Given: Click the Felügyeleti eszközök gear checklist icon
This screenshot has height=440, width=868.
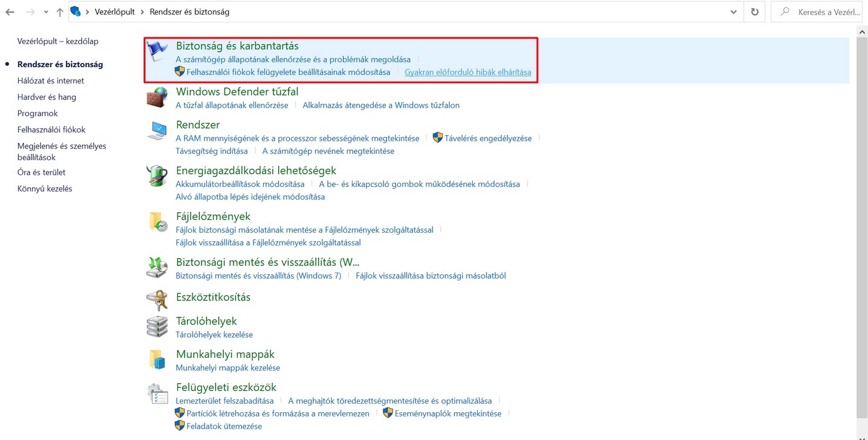Looking at the screenshot, I should 157,393.
